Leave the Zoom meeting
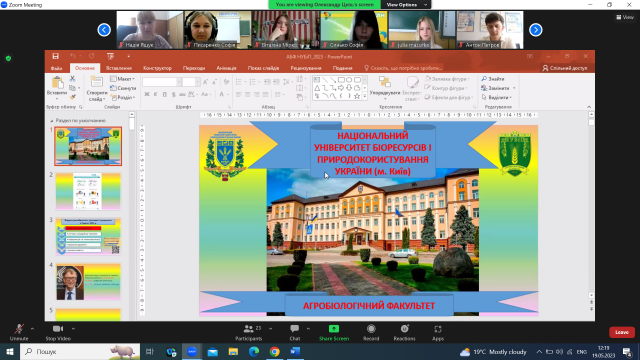The width and height of the screenshot is (640, 360). 622,332
